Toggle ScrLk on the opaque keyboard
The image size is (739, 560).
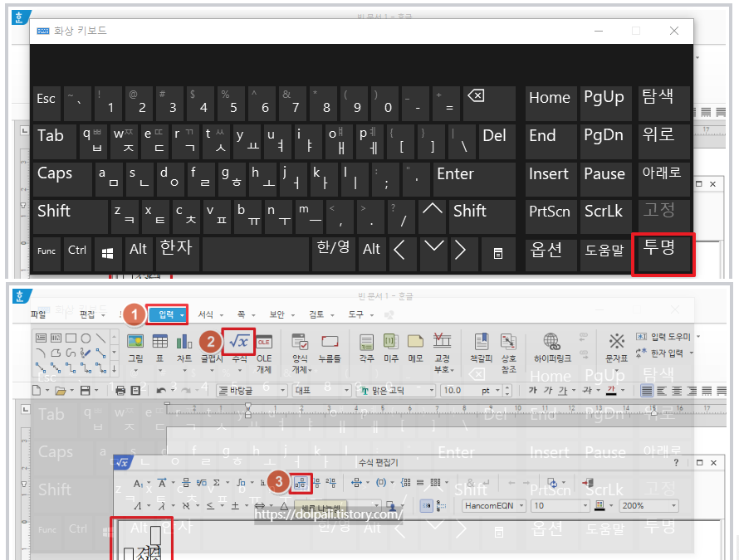[605, 217]
